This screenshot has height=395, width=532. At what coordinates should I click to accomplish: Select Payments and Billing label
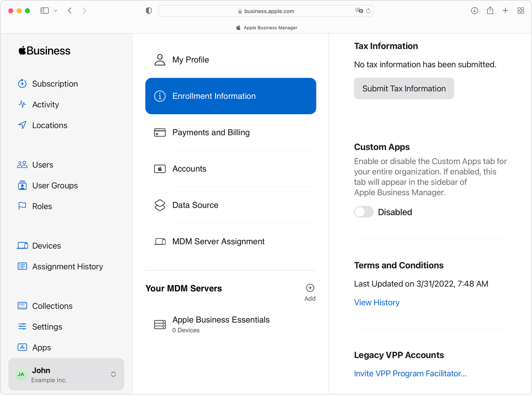click(x=211, y=132)
